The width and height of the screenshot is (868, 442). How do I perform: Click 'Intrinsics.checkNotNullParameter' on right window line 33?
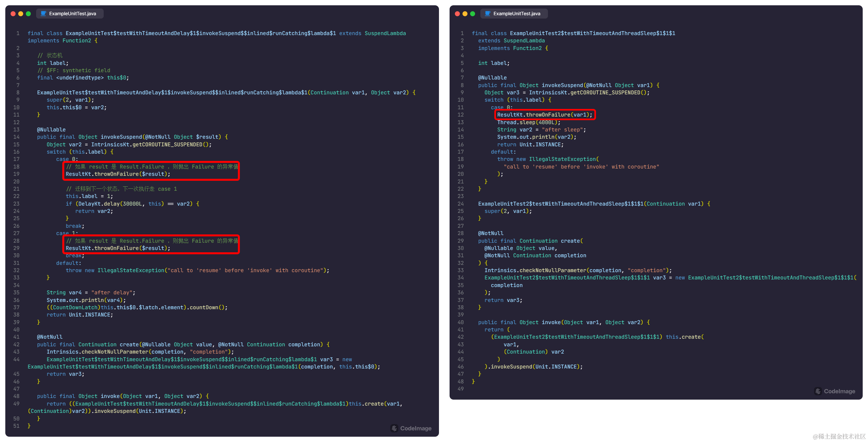coord(578,270)
